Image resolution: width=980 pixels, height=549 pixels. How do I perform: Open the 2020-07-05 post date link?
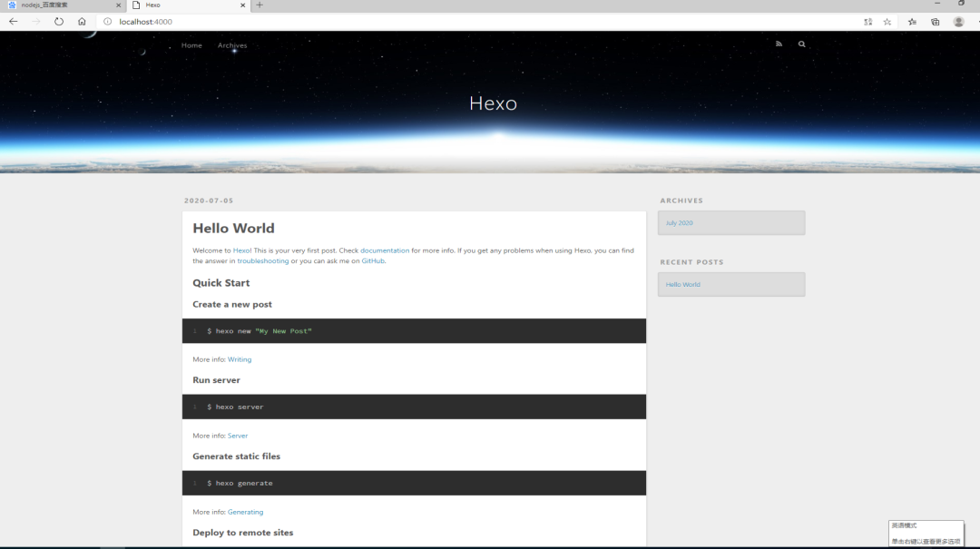(208, 201)
